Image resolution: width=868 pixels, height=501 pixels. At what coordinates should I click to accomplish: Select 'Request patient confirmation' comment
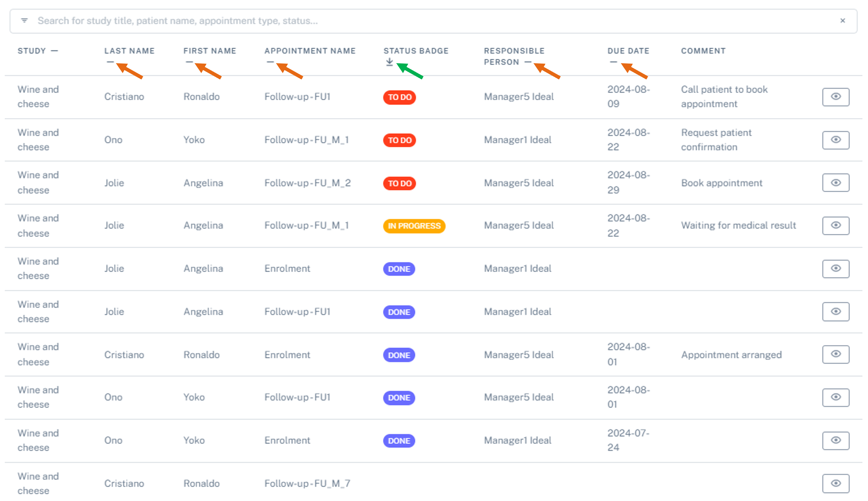(716, 140)
